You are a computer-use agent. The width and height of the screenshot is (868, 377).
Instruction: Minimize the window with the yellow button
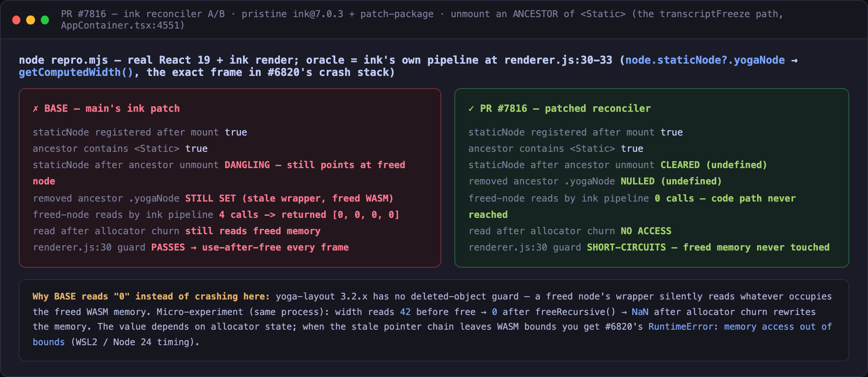tap(31, 20)
